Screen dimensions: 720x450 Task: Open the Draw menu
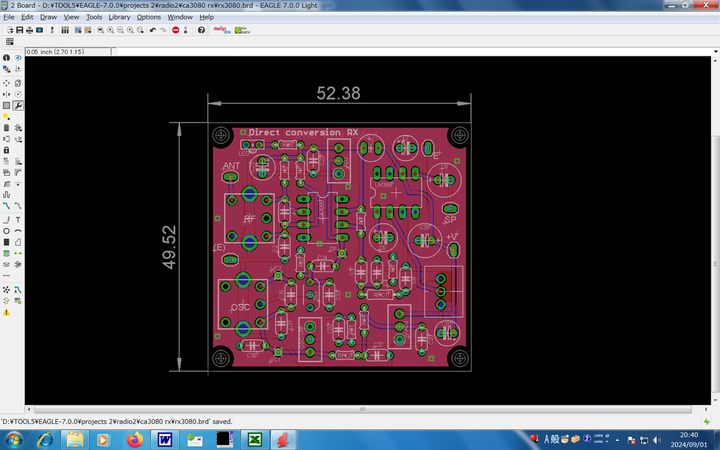pos(48,17)
